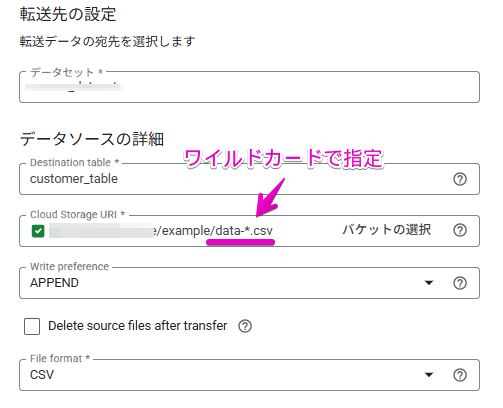This screenshot has width=503, height=408.
Task: Open help icon for File format
Action: 460,375
